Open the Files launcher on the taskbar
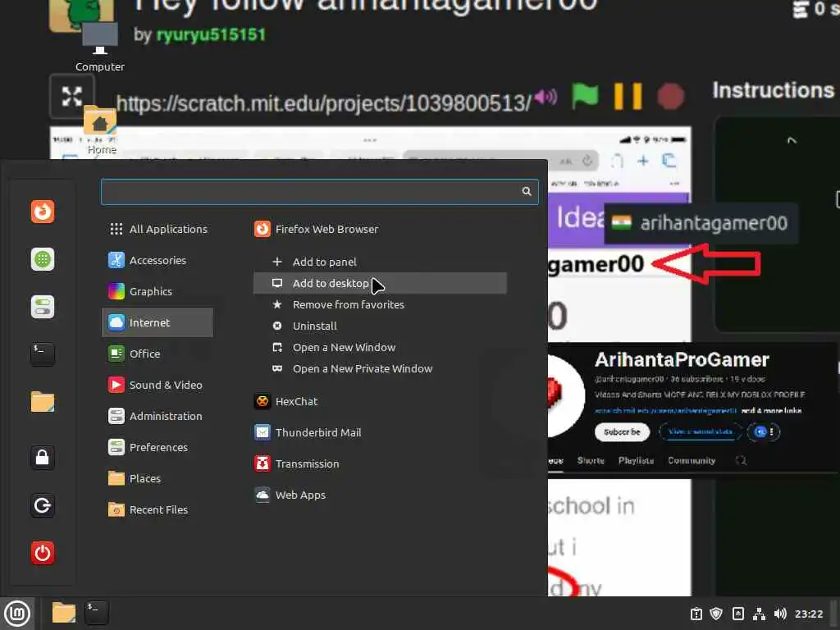 [x=64, y=613]
